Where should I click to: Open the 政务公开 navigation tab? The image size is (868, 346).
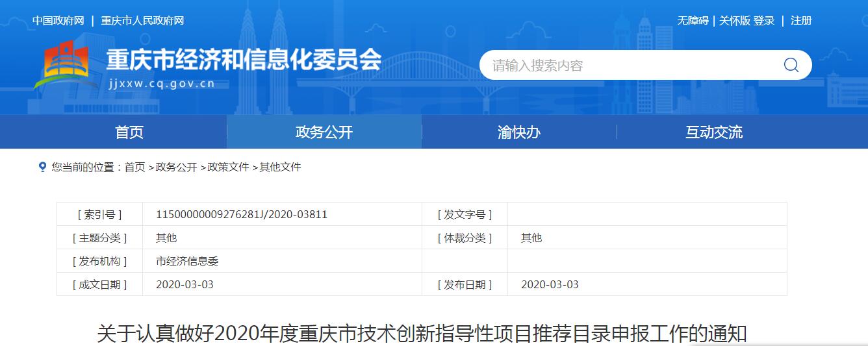324,132
